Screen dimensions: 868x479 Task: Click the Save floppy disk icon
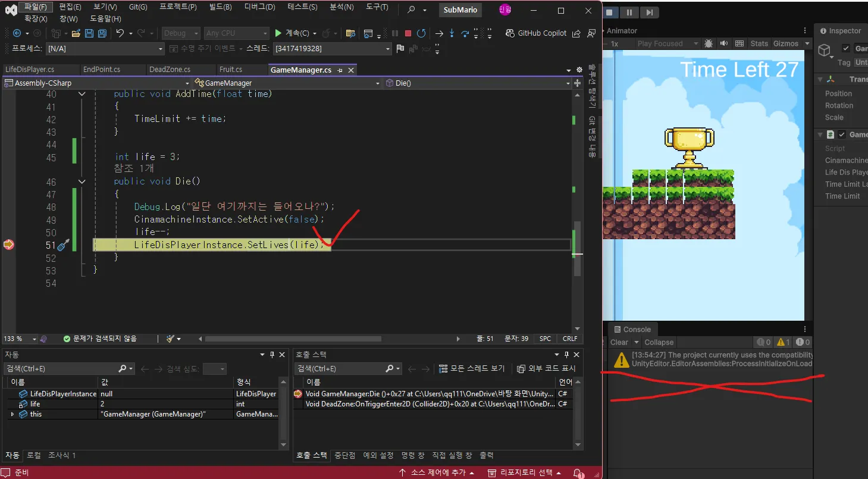pyautogui.click(x=89, y=33)
